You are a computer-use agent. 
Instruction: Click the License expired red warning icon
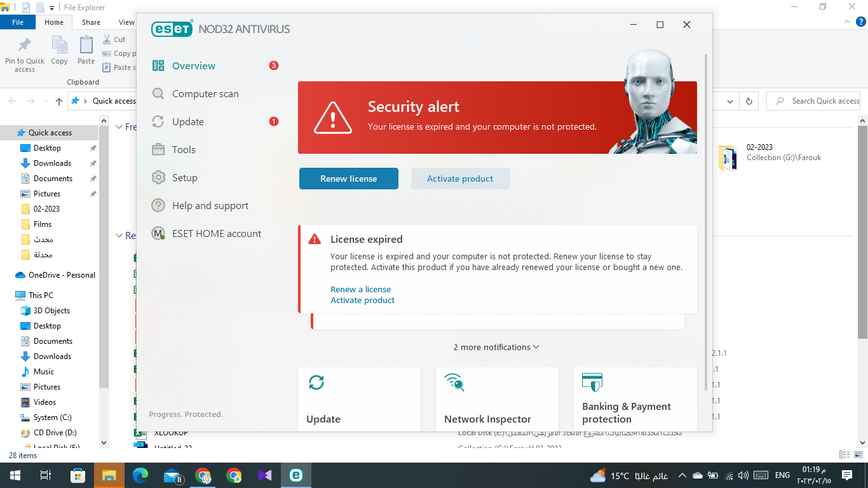click(x=315, y=239)
